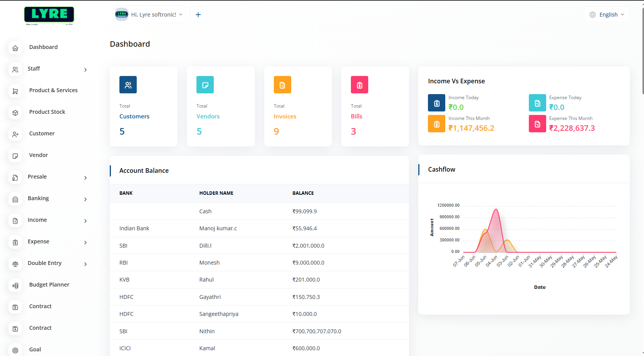Expand the Staff submenu chevron
Viewport: 644px width, 356px height.
pos(86,70)
